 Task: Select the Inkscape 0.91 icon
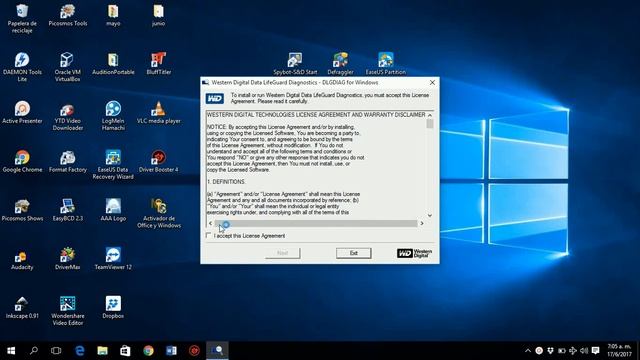click(22, 308)
